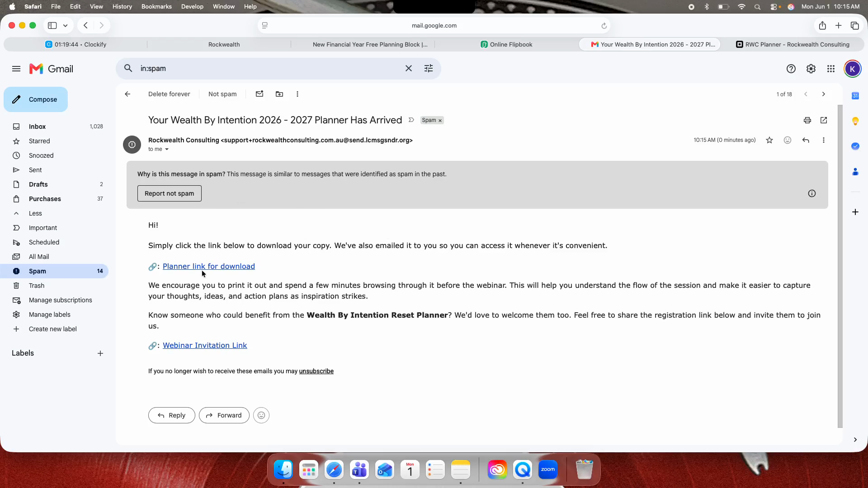Open Google apps grid
868x488 pixels.
click(830, 69)
